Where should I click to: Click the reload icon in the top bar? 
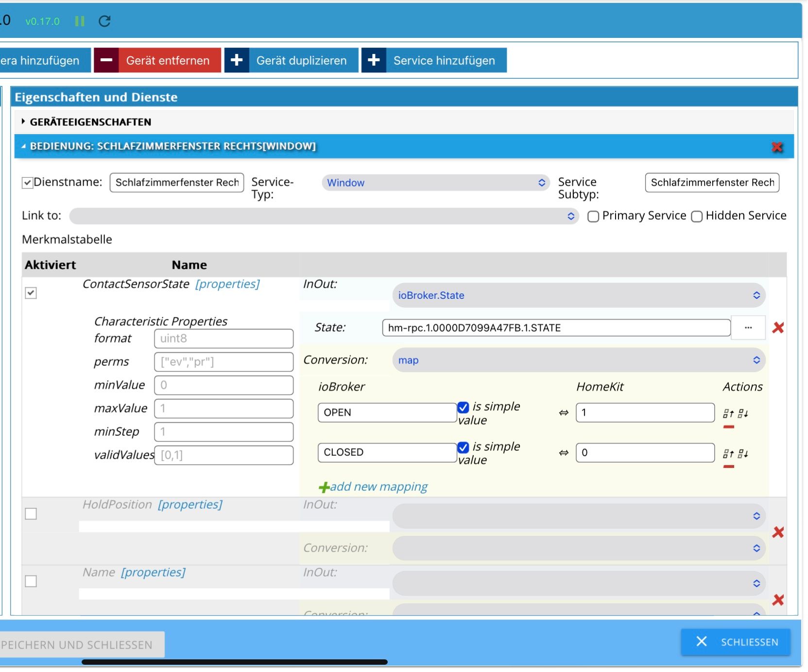[104, 21]
